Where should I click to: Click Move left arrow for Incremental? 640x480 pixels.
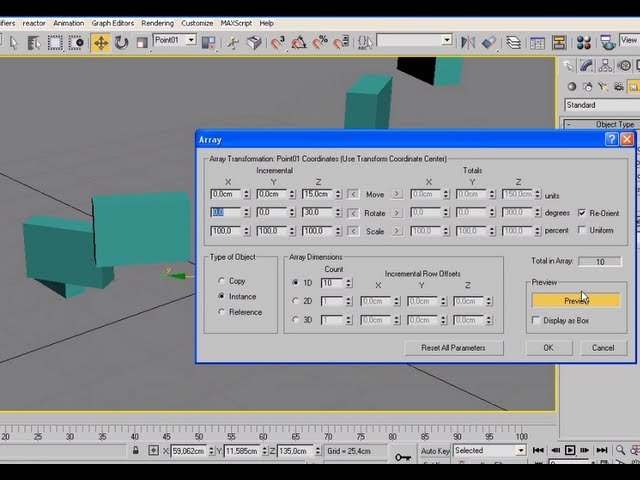[353, 194]
